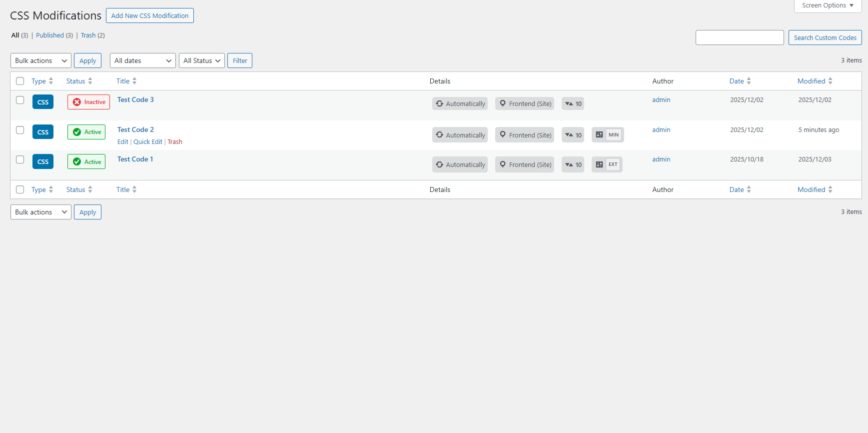Click the Frontend (Site) location badge for Test Code 1
Screen dimensions: 868x433
coord(525,164)
